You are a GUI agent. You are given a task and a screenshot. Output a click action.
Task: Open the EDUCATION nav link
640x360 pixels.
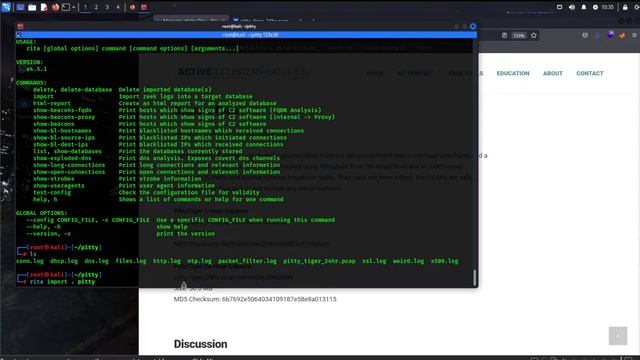[x=513, y=73]
